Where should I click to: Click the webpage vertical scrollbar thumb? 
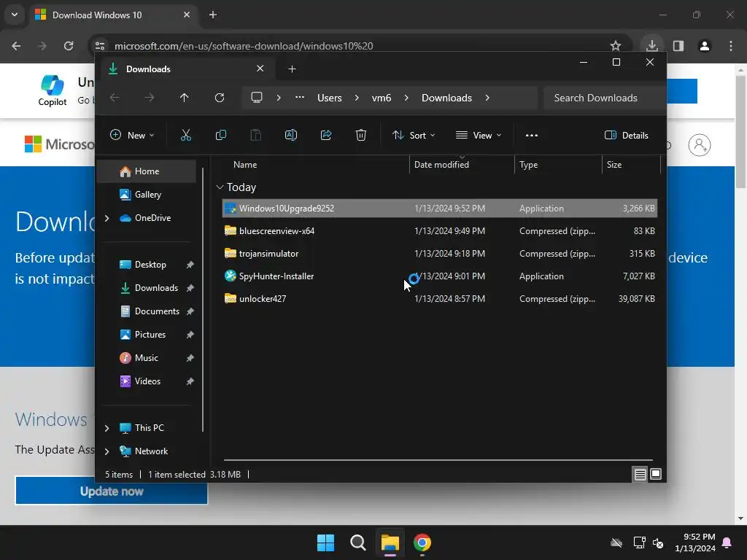tap(740, 131)
